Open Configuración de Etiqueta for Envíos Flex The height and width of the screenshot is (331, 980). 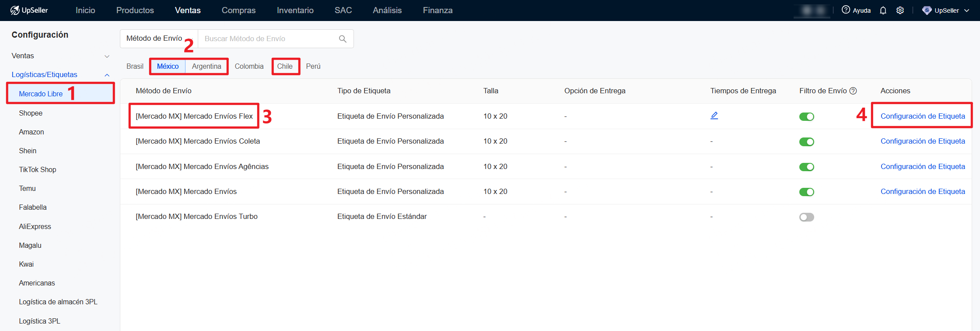click(x=923, y=116)
